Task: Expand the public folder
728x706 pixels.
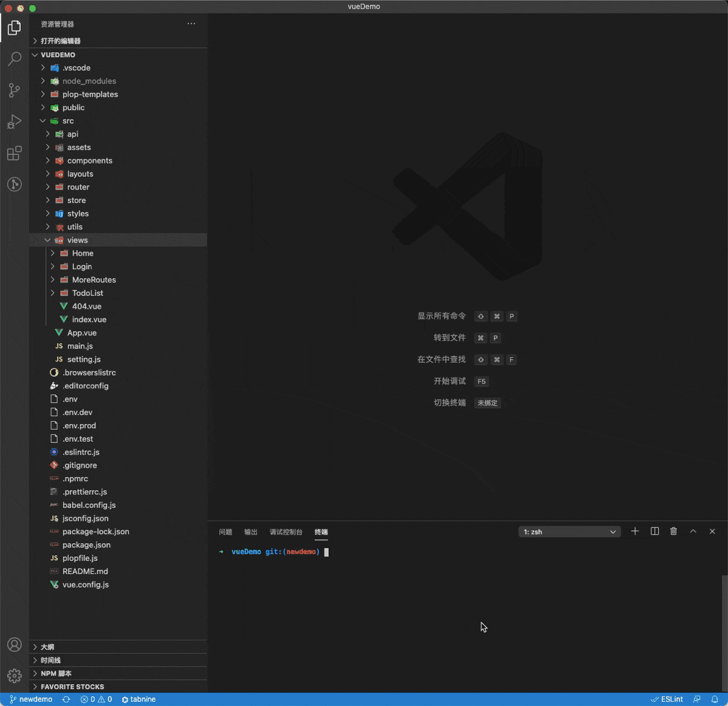Action: tap(118, 107)
